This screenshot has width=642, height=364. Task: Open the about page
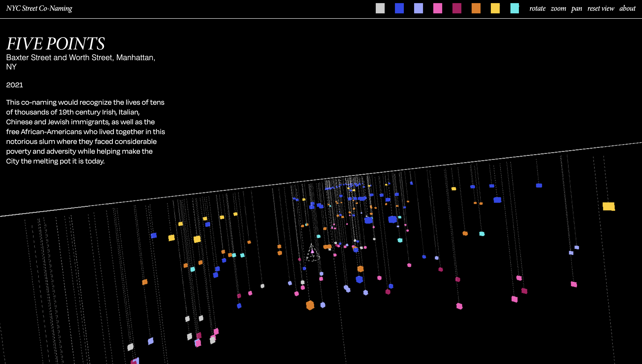click(x=627, y=8)
